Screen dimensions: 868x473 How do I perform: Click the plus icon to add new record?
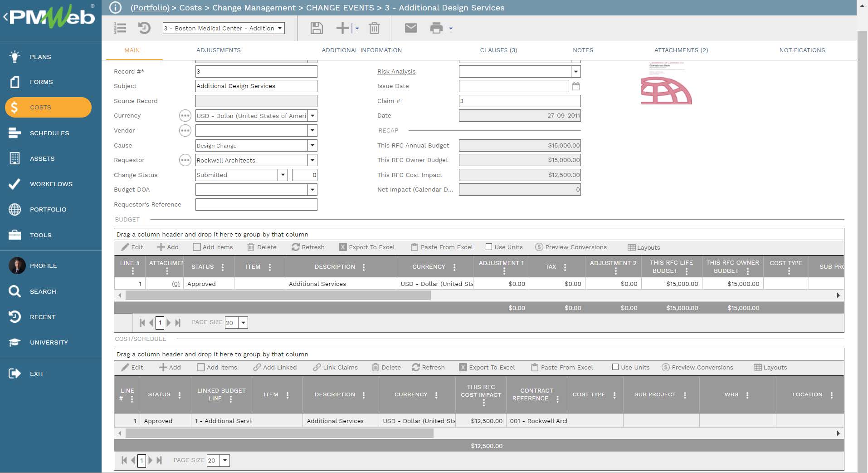coord(343,28)
